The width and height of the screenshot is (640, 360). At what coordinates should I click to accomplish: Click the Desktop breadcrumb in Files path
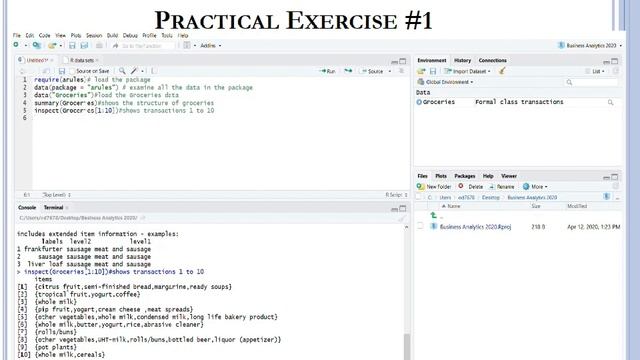click(x=491, y=197)
